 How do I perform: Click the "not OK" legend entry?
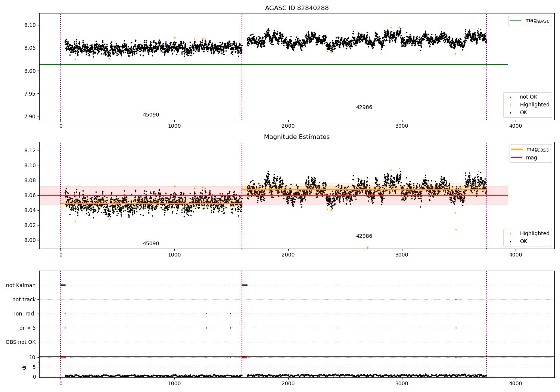[x=528, y=97]
